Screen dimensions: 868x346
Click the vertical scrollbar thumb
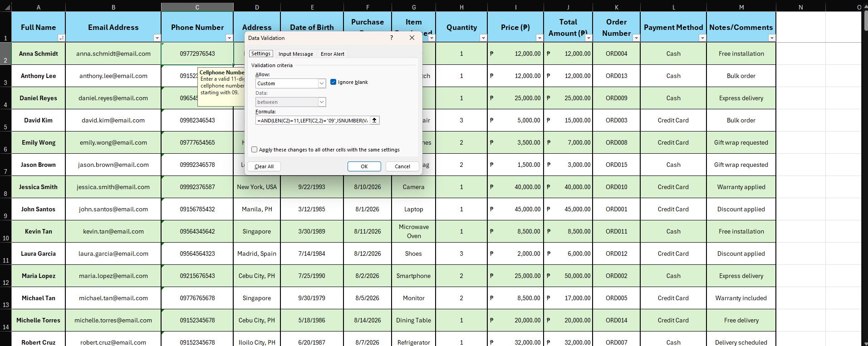pos(865,20)
